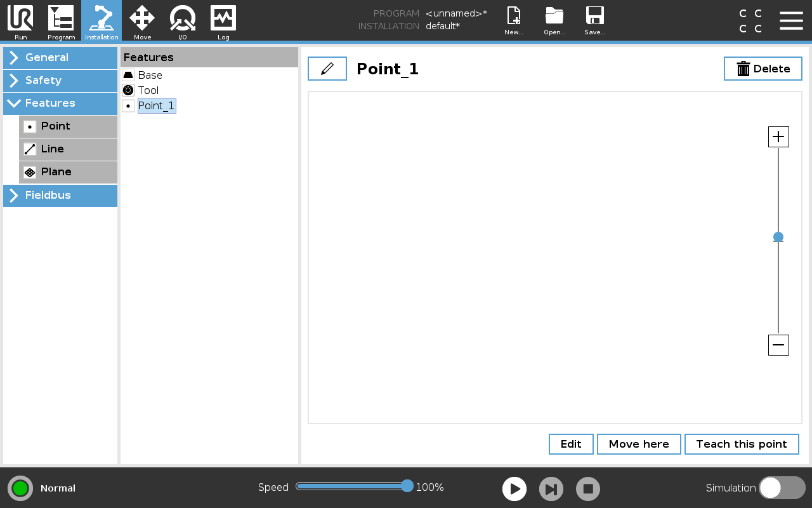812x508 pixels.
Task: Zoom out with the minus button
Action: click(778, 345)
